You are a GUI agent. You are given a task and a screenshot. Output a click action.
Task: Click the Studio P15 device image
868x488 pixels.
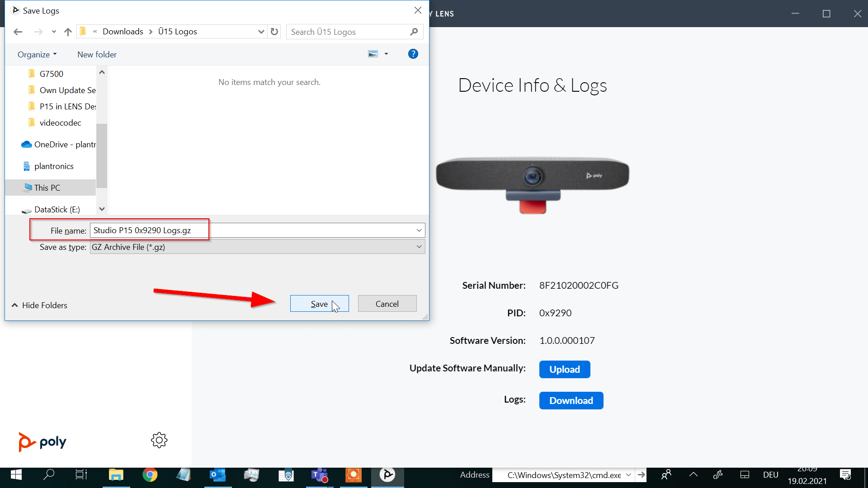tap(533, 185)
